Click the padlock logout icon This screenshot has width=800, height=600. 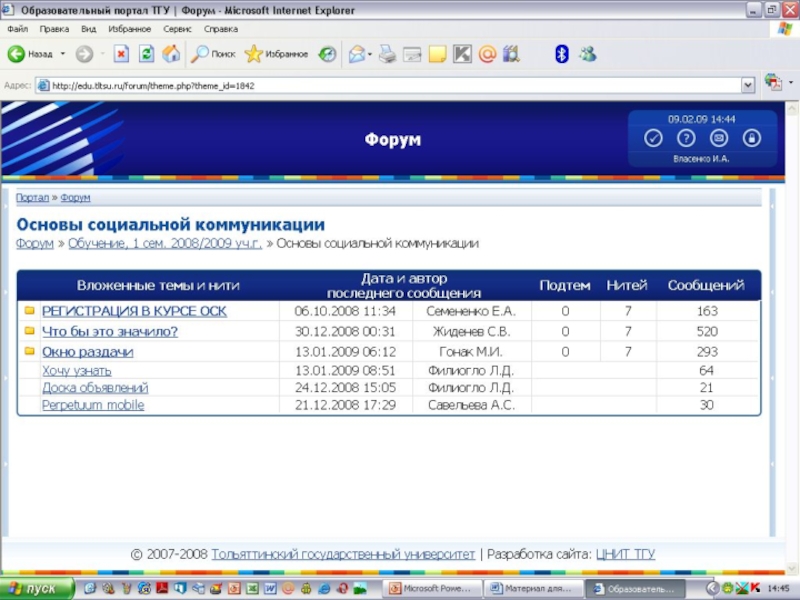(751, 138)
